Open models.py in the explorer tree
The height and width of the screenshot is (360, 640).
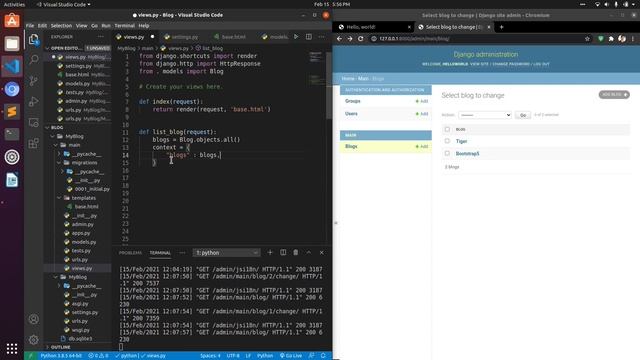click(x=84, y=242)
